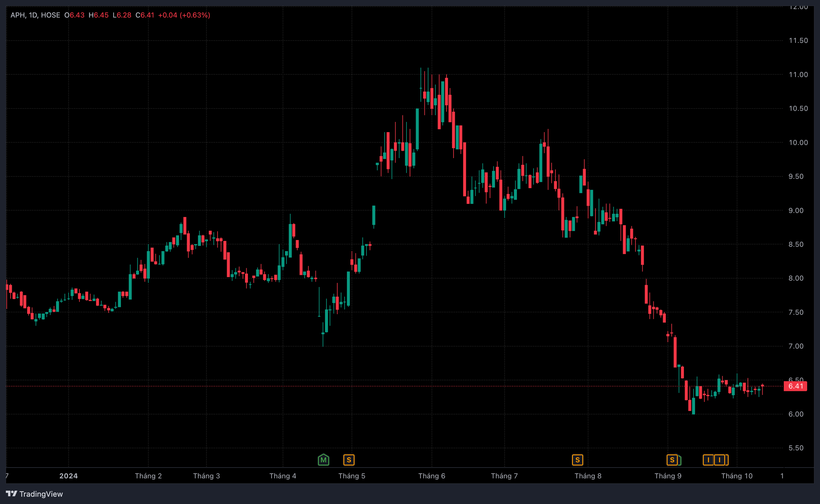Screen dimensions: 820x504
Task: Click the TradingView logo
Action: coord(34,494)
